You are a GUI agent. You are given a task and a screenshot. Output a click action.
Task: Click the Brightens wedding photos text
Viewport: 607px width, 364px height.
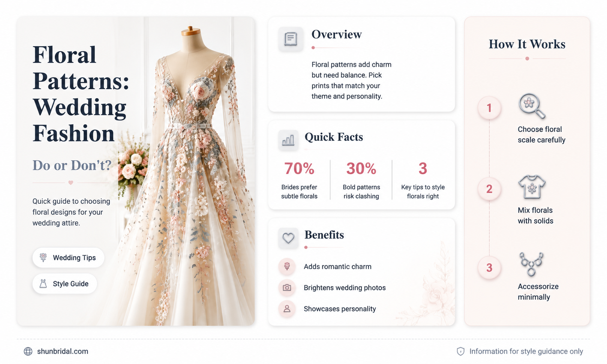345,288
